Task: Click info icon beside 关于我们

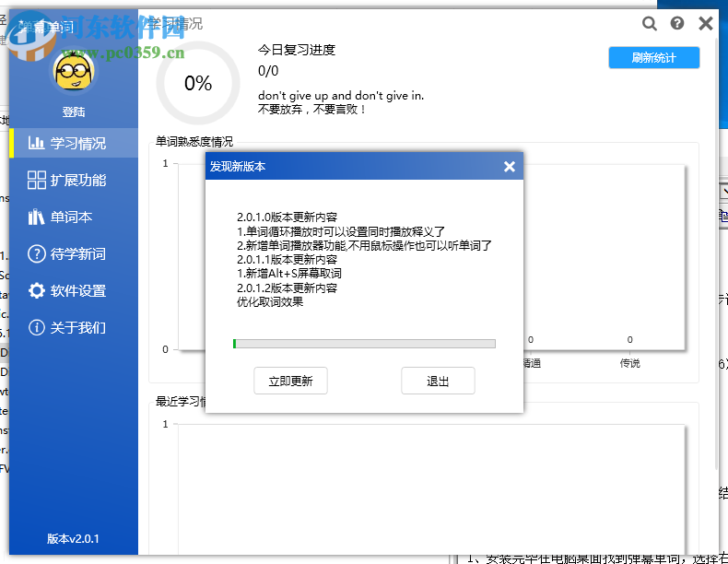Action: click(x=36, y=327)
